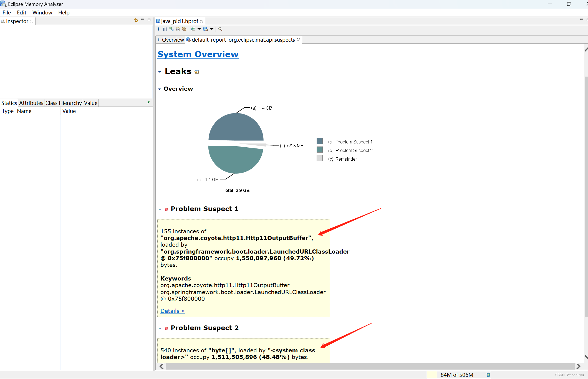Create a histogram from toolbar
Viewport: 588px width, 379px height.
point(165,29)
